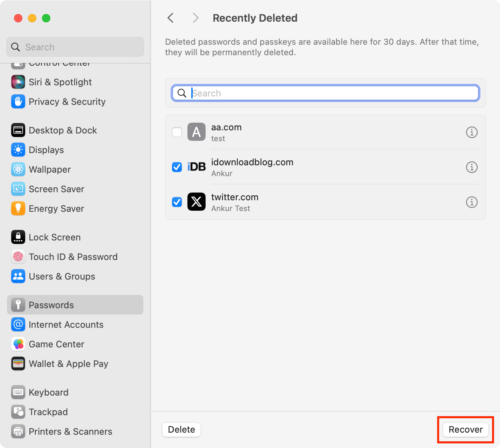Open Lock Screen settings label

55,237
